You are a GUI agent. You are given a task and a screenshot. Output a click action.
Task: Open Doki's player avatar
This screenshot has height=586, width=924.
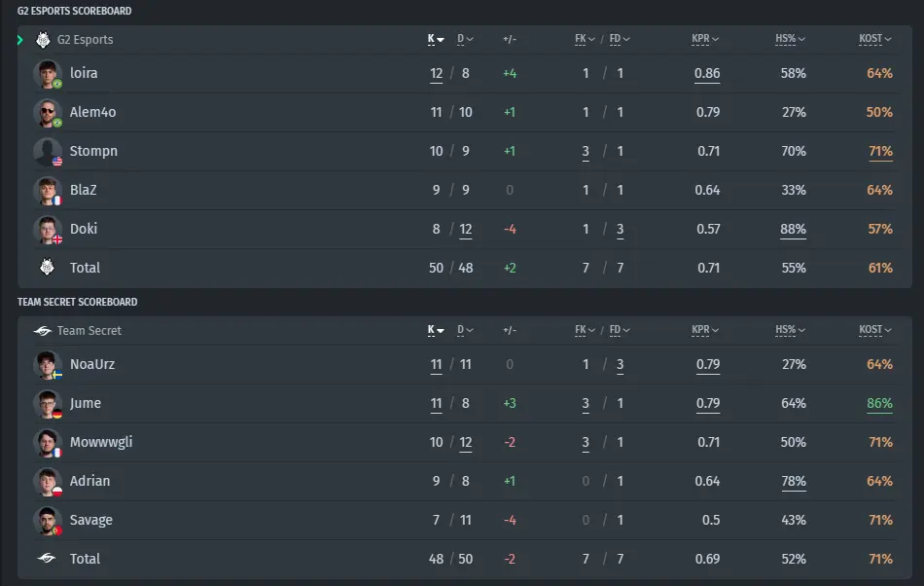[47, 230]
